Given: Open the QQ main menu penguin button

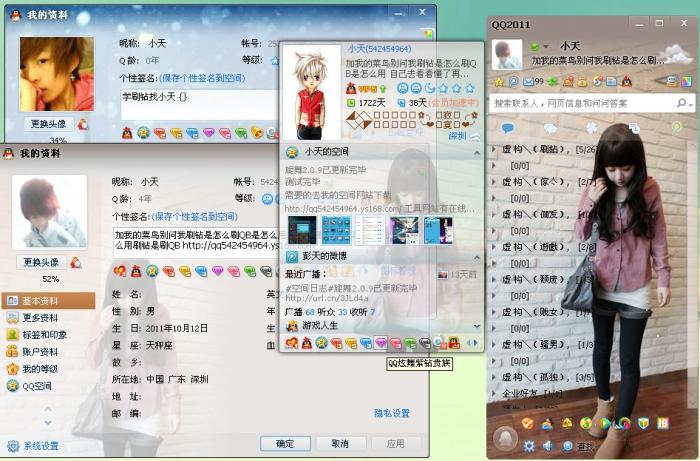Looking at the screenshot, I should pos(505,438).
